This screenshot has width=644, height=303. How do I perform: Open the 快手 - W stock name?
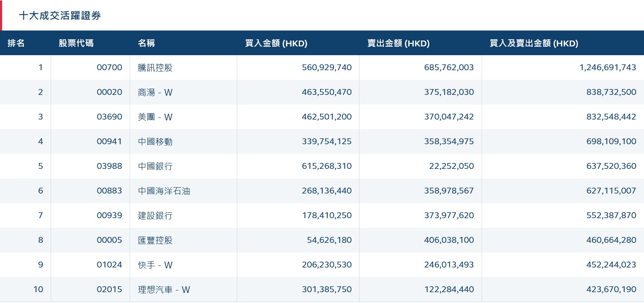coord(155,265)
